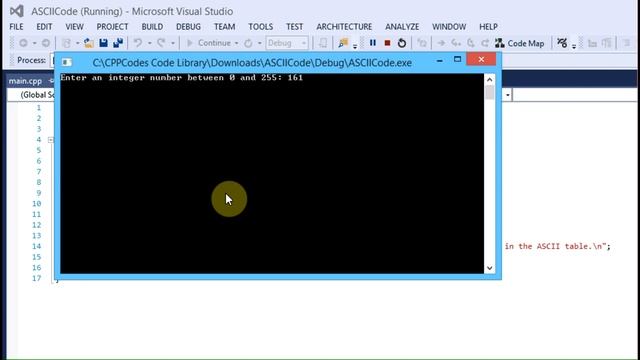Open the ANALYZE menu
Viewport: 640px width, 360px height.
[402, 27]
